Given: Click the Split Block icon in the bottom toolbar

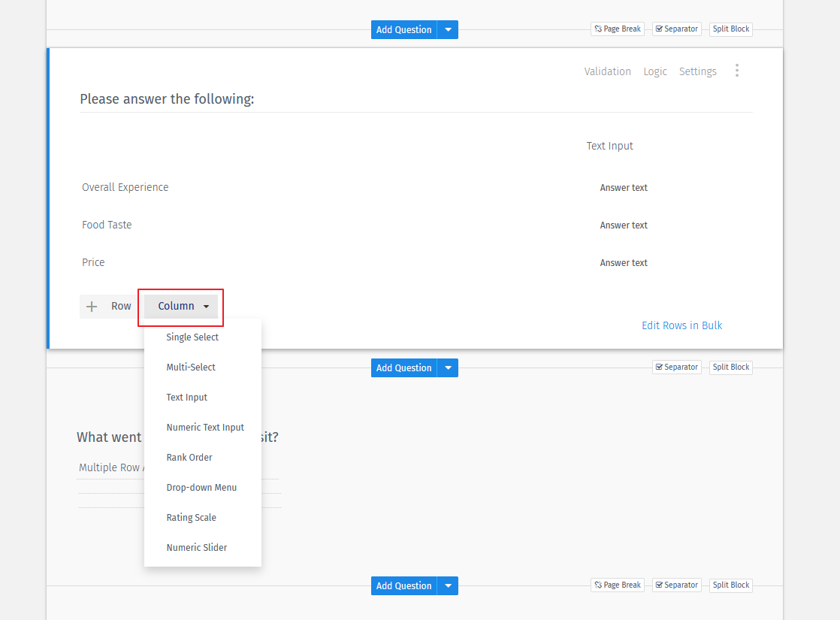Looking at the screenshot, I should pyautogui.click(x=730, y=585).
